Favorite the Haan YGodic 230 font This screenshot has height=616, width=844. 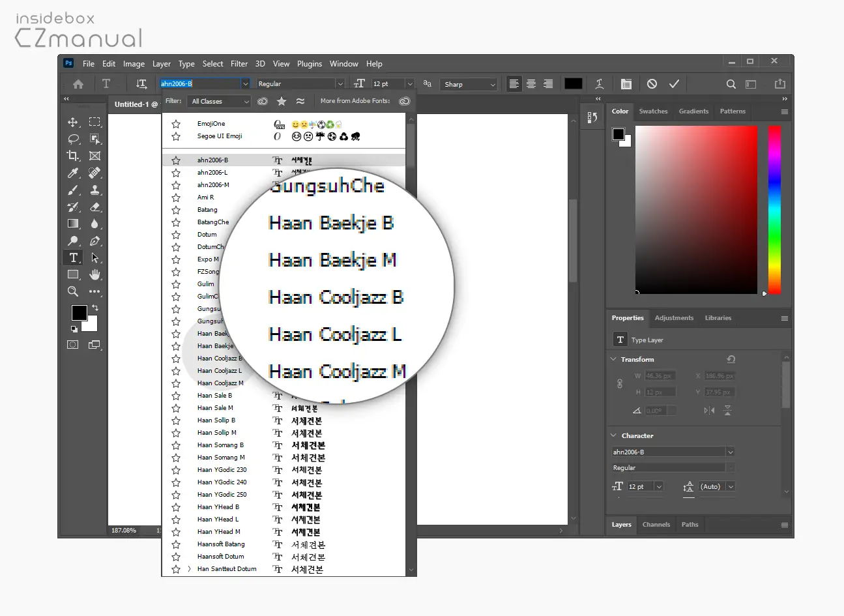pyautogui.click(x=176, y=470)
